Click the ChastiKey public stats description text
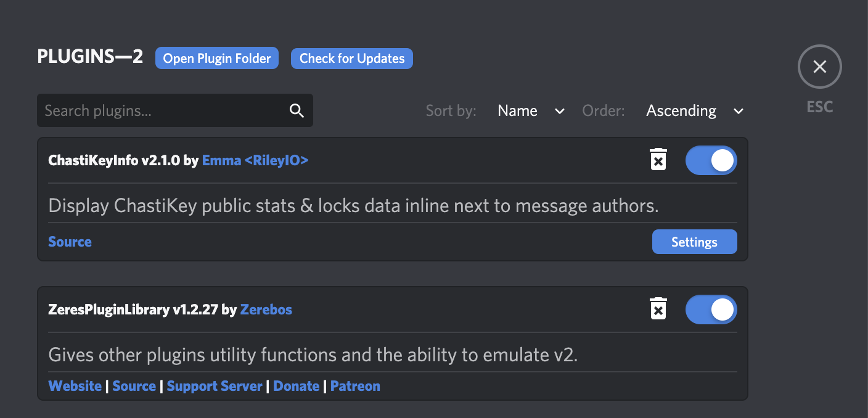Viewport: 868px width, 418px height. tap(353, 205)
